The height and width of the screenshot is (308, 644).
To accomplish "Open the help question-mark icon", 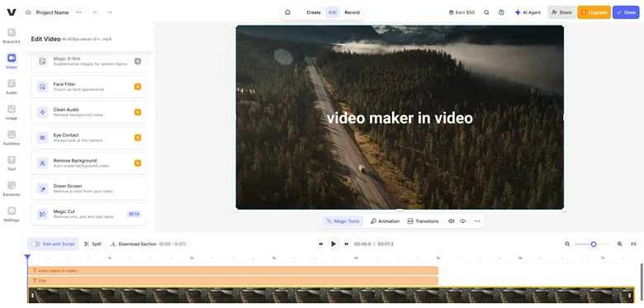I will [x=501, y=12].
